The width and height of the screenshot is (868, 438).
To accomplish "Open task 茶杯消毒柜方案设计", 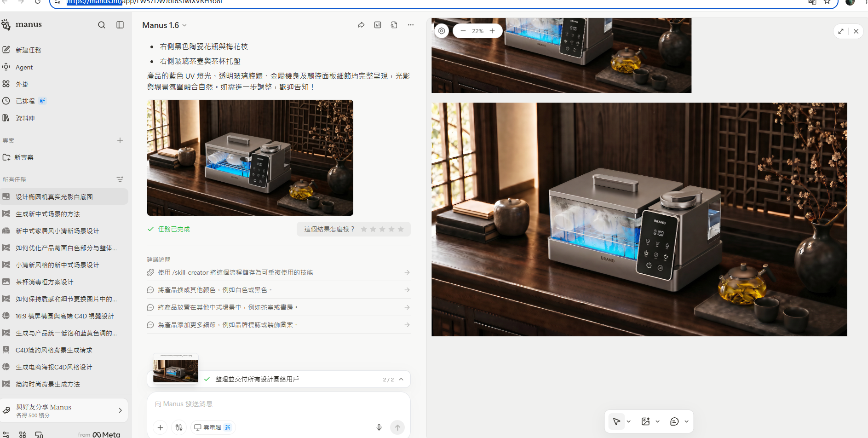I will [64, 282].
